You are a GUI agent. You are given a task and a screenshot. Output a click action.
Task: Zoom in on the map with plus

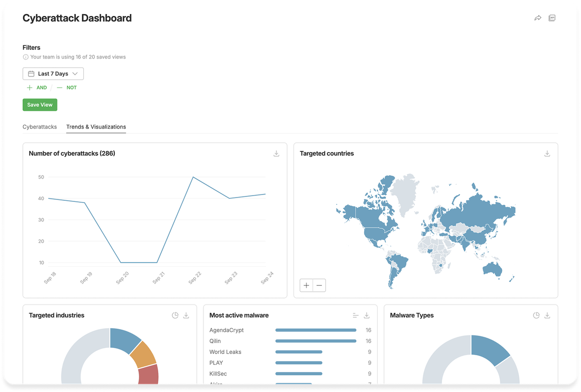pyautogui.click(x=306, y=286)
